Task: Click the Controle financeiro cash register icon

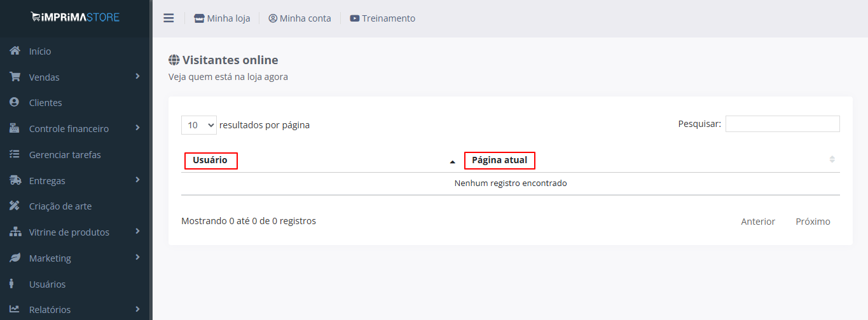Action: 15,128
